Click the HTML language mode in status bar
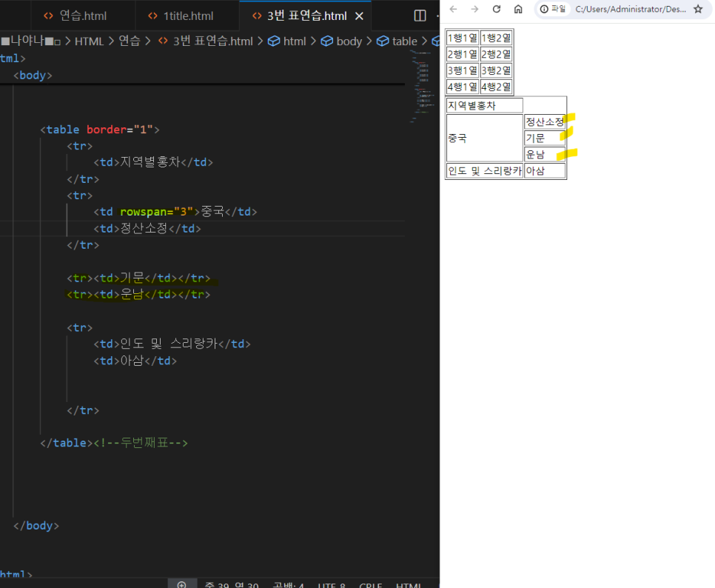The height and width of the screenshot is (588, 715). click(x=409, y=585)
